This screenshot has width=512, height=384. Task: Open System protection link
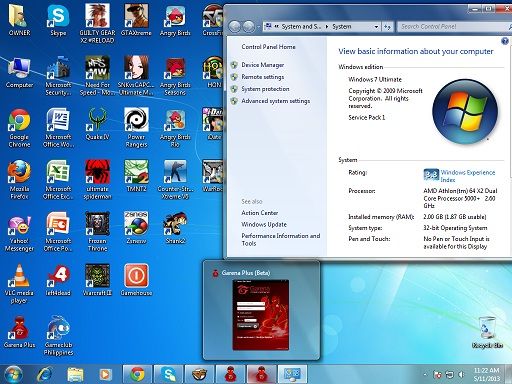tap(265, 89)
